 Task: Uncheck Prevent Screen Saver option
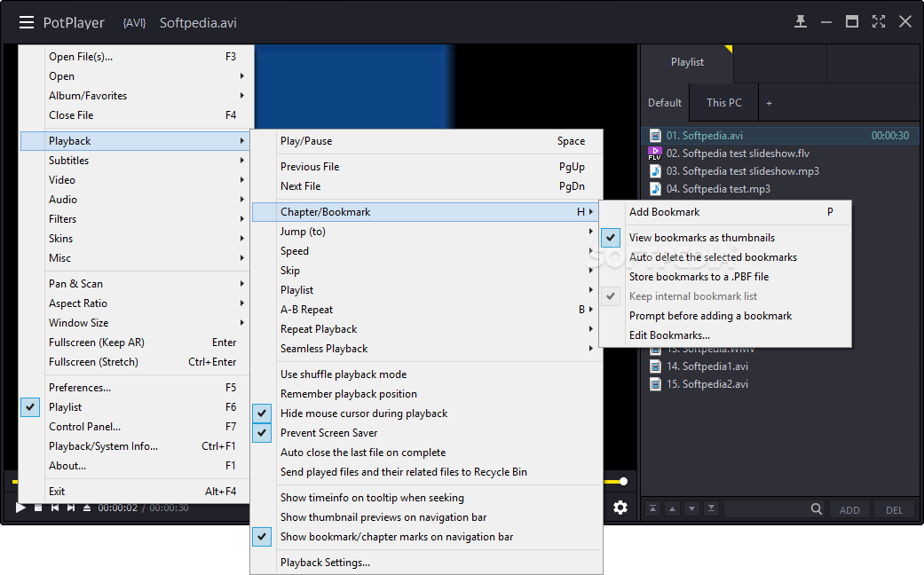point(262,433)
